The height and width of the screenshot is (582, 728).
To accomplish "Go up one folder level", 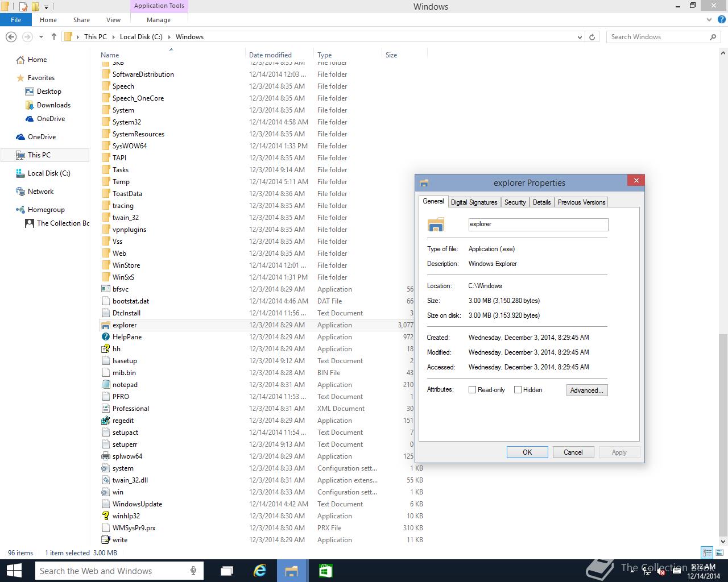I will point(54,37).
